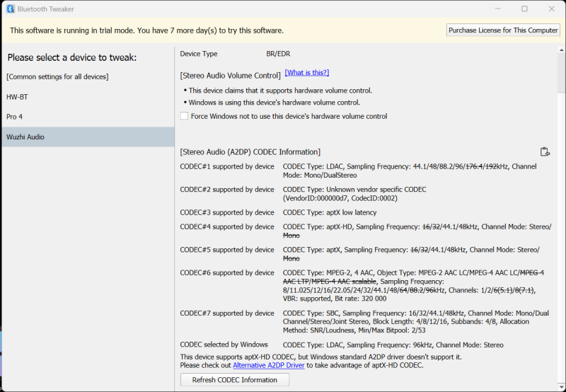This screenshot has height=392, width=566.
Task: Click the scrollbar down arrow
Action: 561,387
